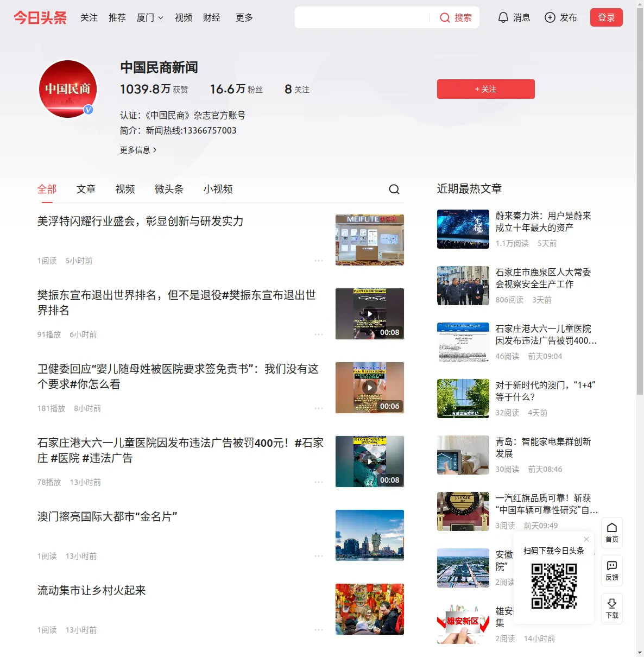The height and width of the screenshot is (657, 644).
Task: Click the 登录 button
Action: pos(607,17)
